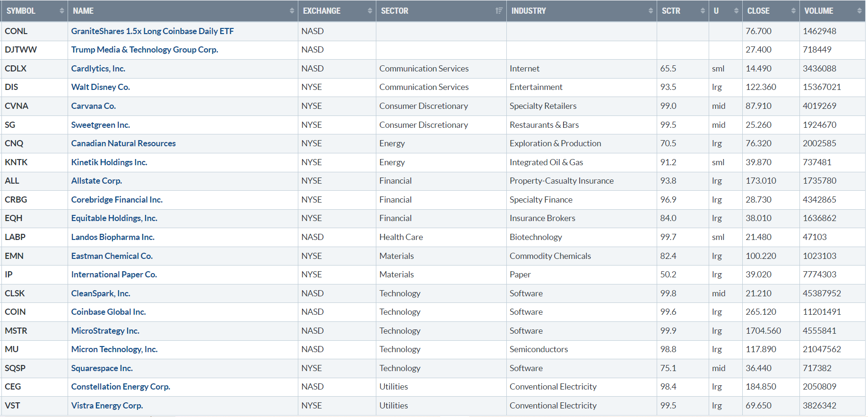Click the sort arrows in the Close column
868x417 pixels.
(793, 11)
